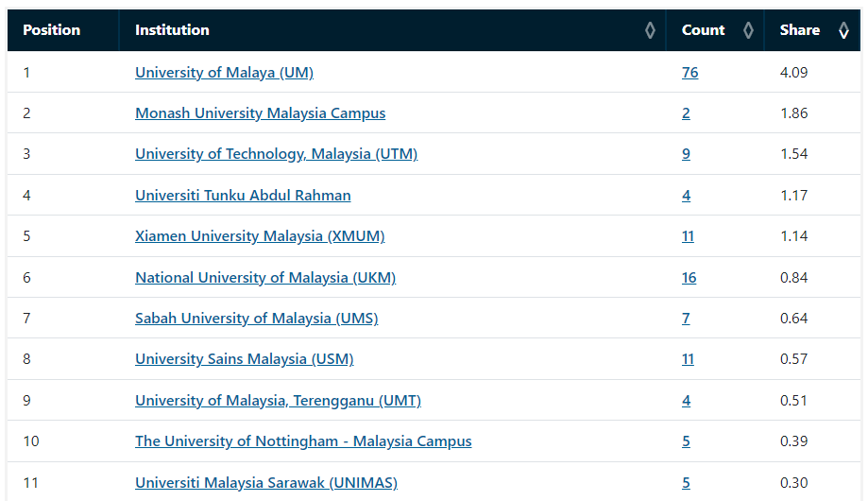
Task: Open Monash University Malaysia Campus link
Action: click(x=260, y=113)
